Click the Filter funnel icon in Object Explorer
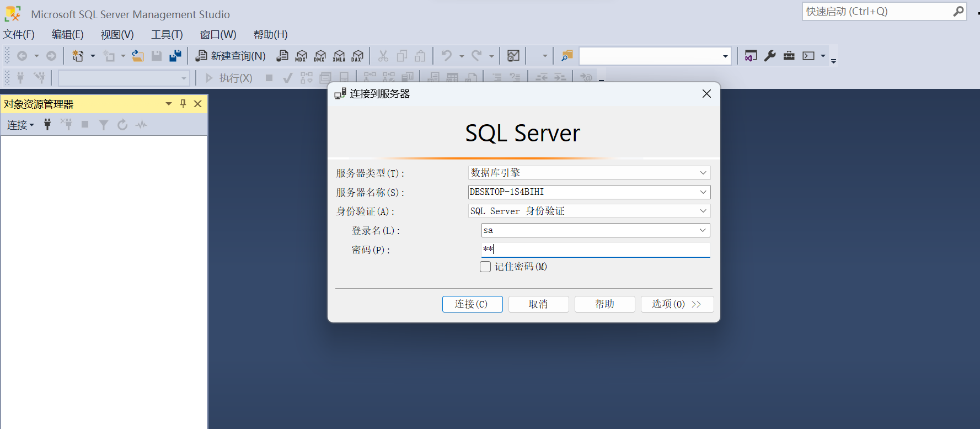The image size is (980, 429). (104, 125)
